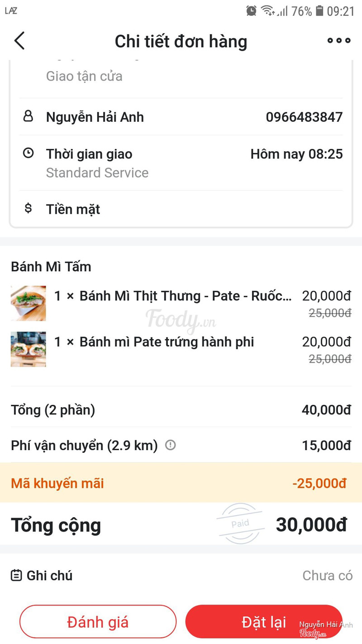The height and width of the screenshot is (644, 362).
Task: Tap the customer person icon
Action: coord(28,116)
